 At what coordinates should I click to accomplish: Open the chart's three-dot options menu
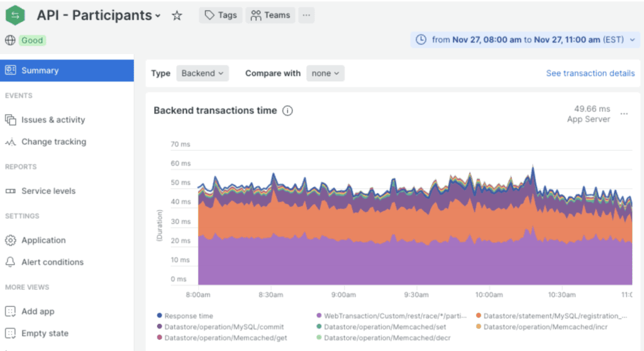pyautogui.click(x=624, y=114)
